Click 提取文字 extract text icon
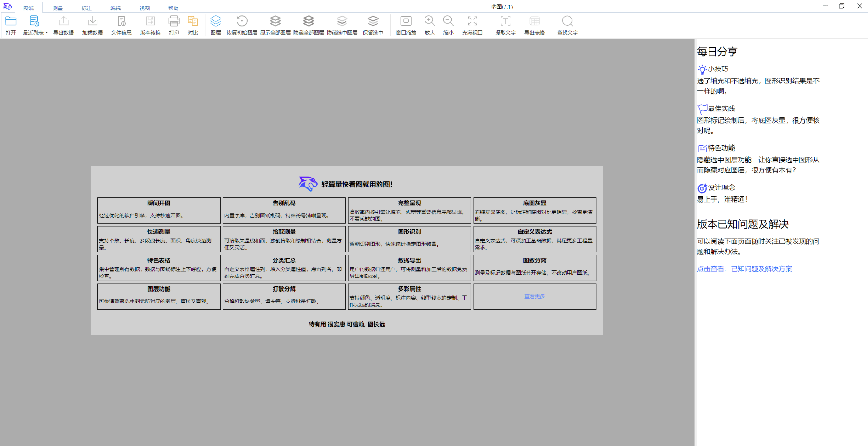The image size is (868, 446). (x=505, y=21)
